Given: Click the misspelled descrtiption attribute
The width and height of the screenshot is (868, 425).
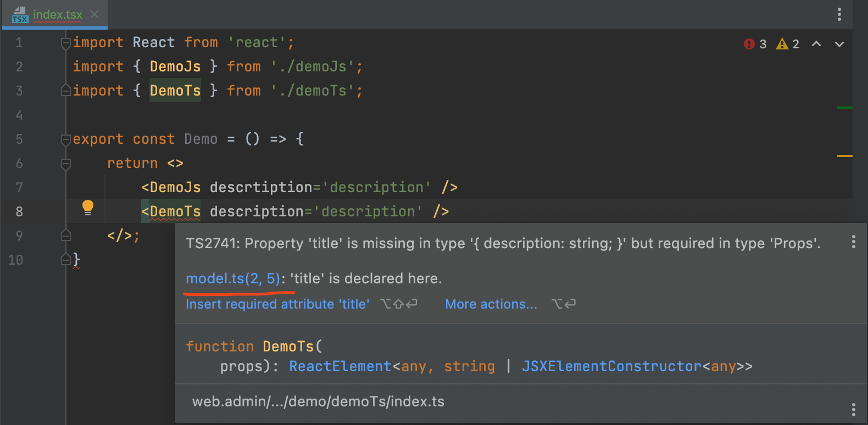Looking at the screenshot, I should 261,188.
